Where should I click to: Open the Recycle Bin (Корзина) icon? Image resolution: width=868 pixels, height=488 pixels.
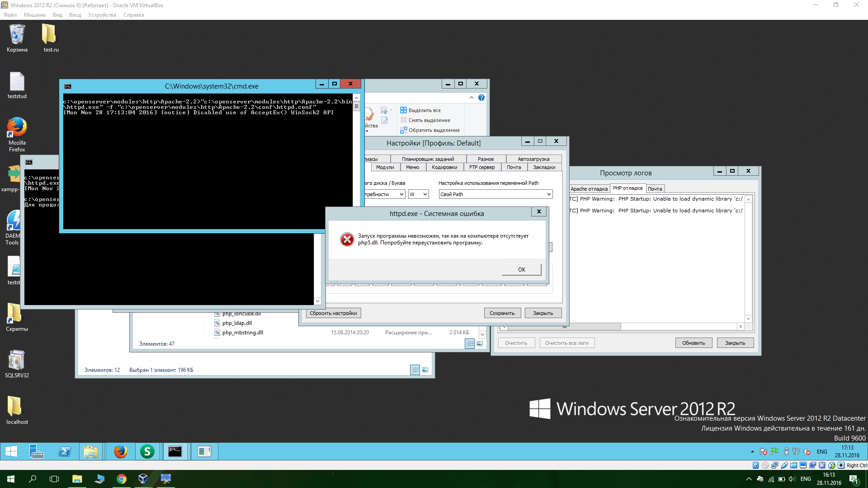(x=17, y=35)
